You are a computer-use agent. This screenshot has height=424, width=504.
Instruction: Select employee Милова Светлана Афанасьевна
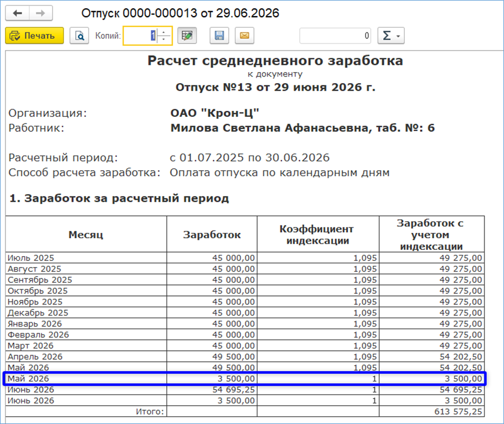[x=270, y=128]
